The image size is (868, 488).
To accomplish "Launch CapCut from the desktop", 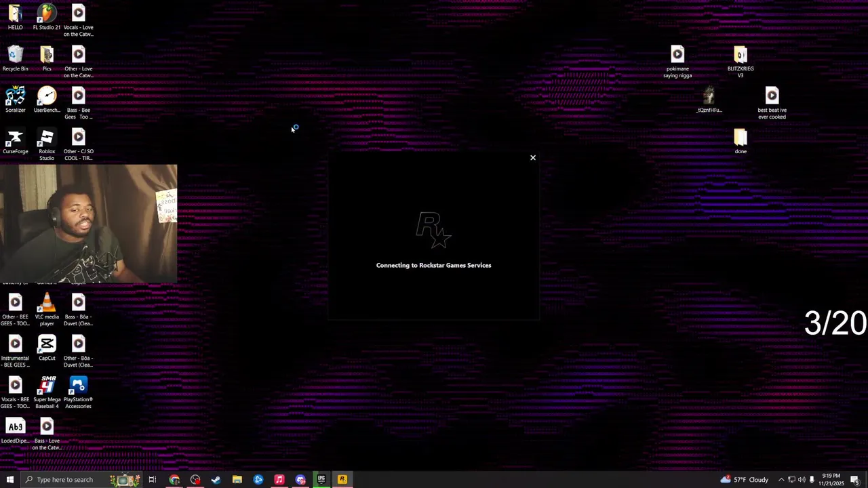I will point(47,348).
